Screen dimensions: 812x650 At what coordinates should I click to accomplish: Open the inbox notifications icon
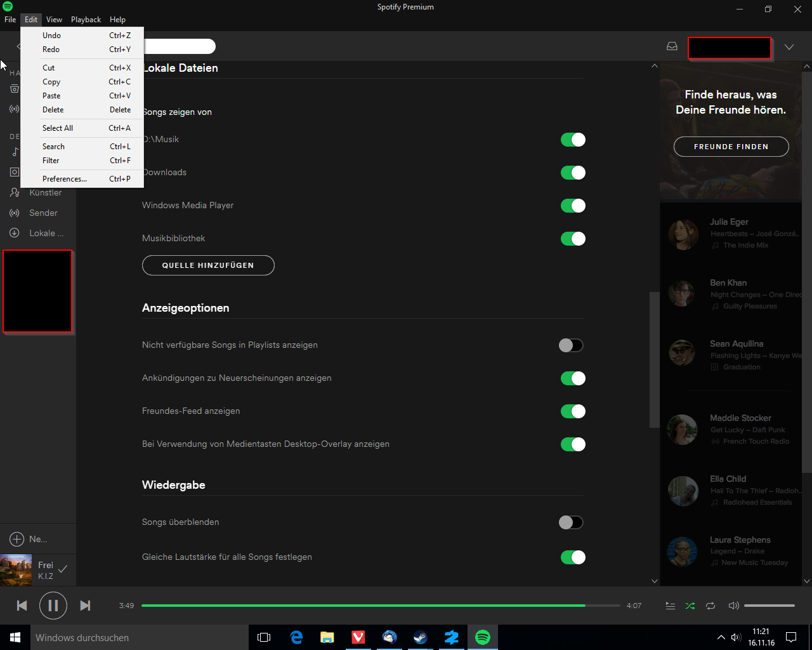coord(672,46)
